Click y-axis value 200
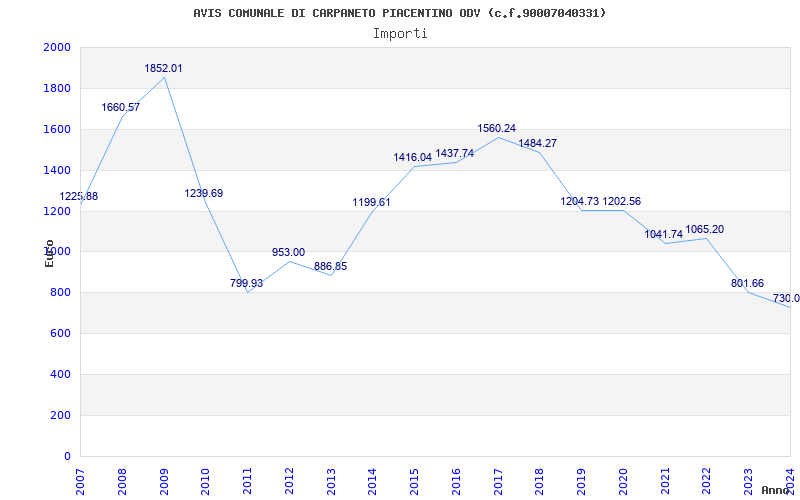800x500 pixels. click(61, 415)
